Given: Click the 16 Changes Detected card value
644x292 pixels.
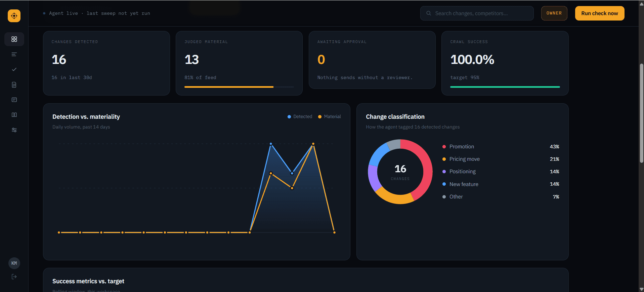Looking at the screenshot, I should point(59,60).
